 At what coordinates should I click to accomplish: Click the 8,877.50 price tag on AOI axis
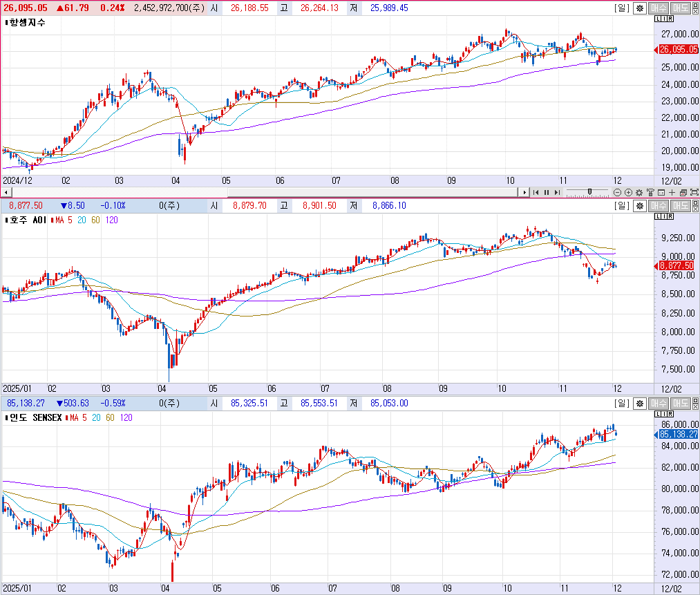pos(677,265)
